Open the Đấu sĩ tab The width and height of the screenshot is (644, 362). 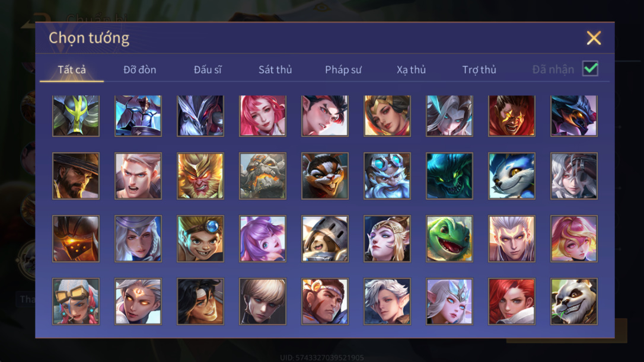(208, 70)
